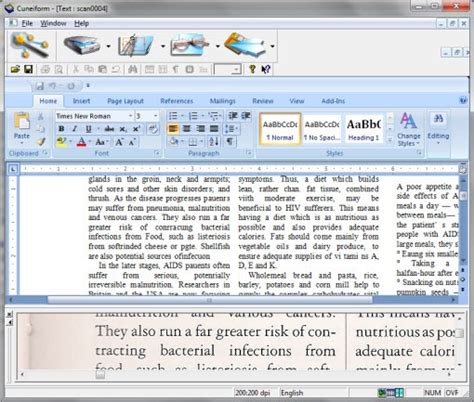474x402 pixels.
Task: Open dropdown next to save result icon
Action: pos(272,46)
